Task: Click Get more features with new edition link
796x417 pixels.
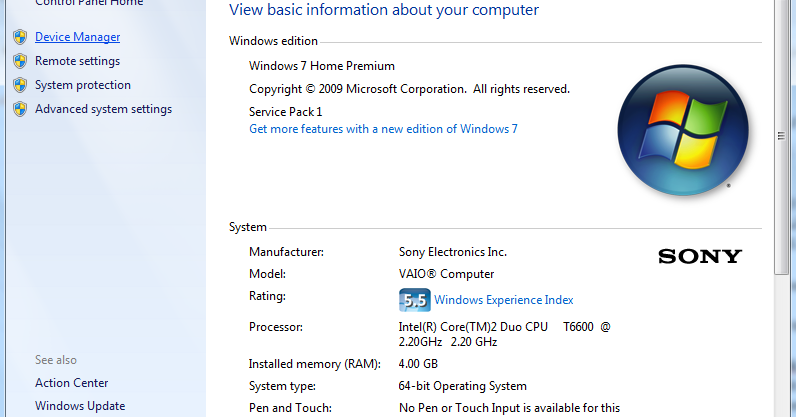Action: pos(383,129)
